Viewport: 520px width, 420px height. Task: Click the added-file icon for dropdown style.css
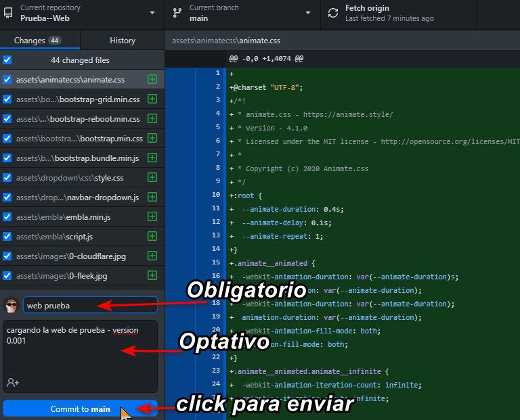pos(152,177)
